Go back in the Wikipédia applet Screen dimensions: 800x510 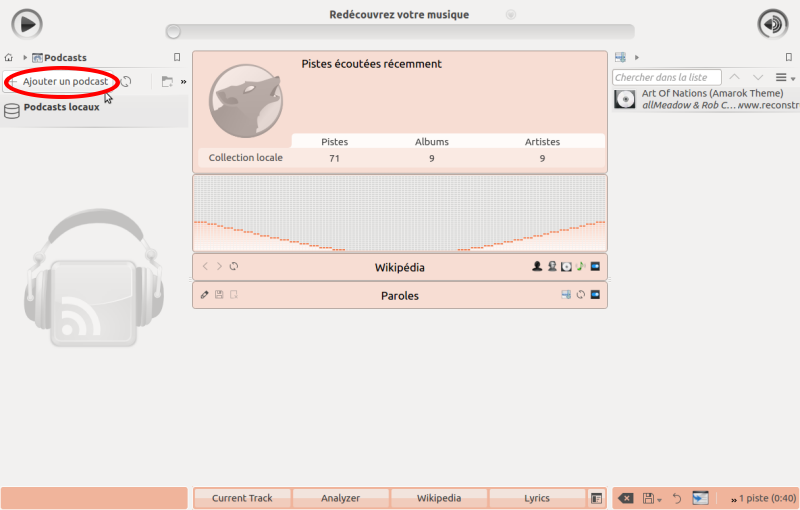point(205,266)
